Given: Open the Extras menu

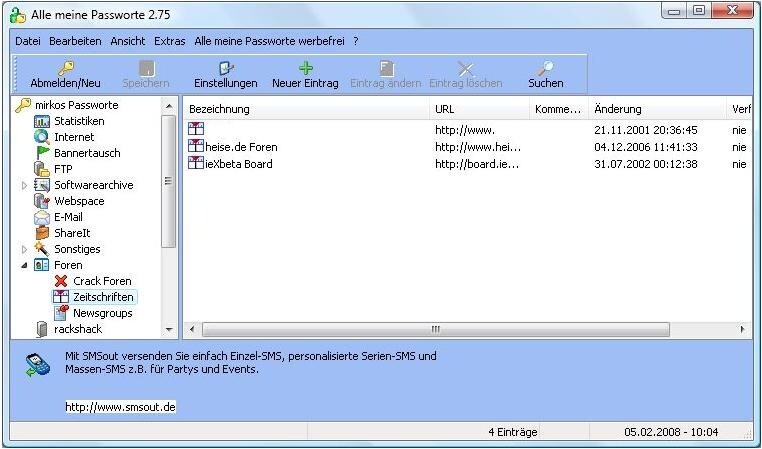Looking at the screenshot, I should point(169,41).
